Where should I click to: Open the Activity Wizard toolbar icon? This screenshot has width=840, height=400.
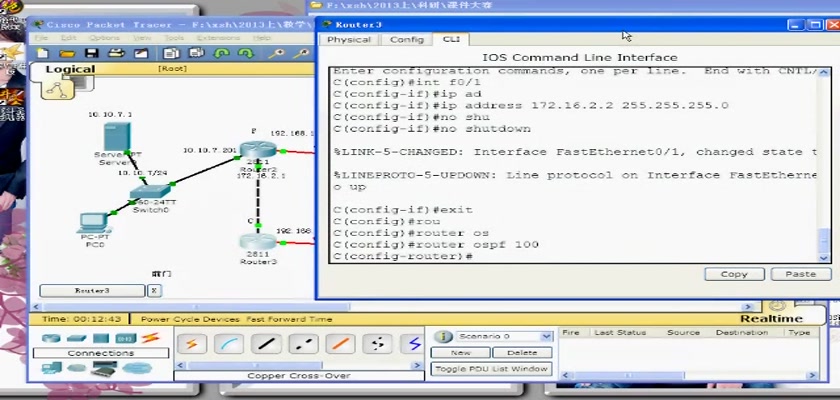point(141,53)
